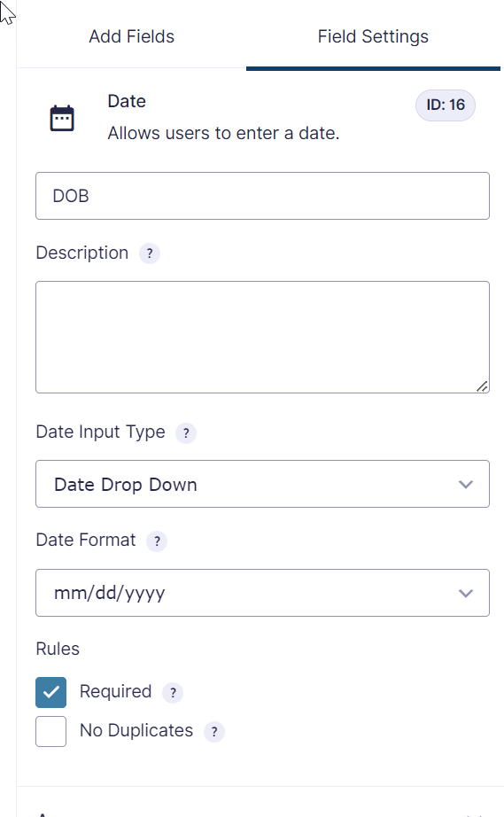Open the No Duplicates help icon
Screen dimensions: 504x817
214,732
